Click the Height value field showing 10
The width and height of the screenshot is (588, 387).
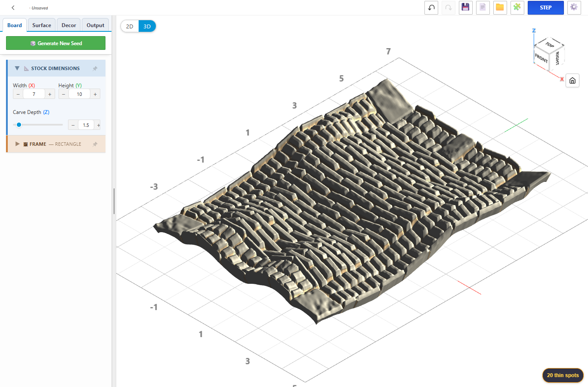pyautogui.click(x=80, y=94)
